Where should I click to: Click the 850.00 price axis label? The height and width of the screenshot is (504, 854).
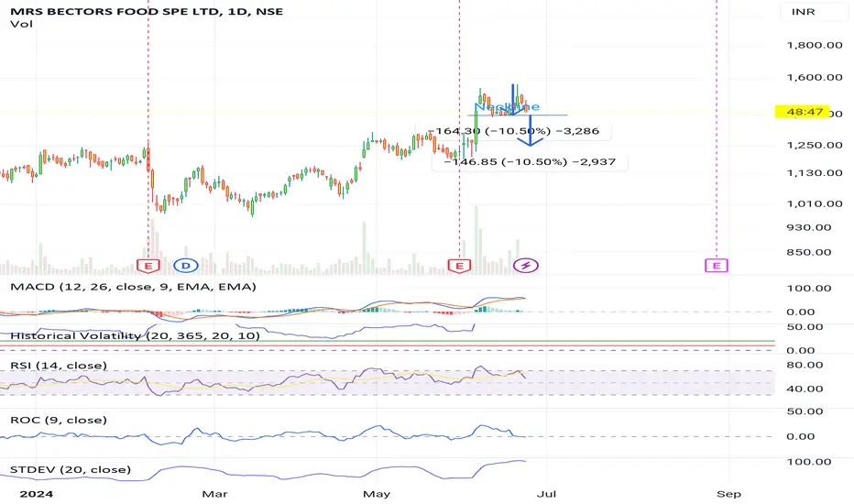[x=809, y=252]
